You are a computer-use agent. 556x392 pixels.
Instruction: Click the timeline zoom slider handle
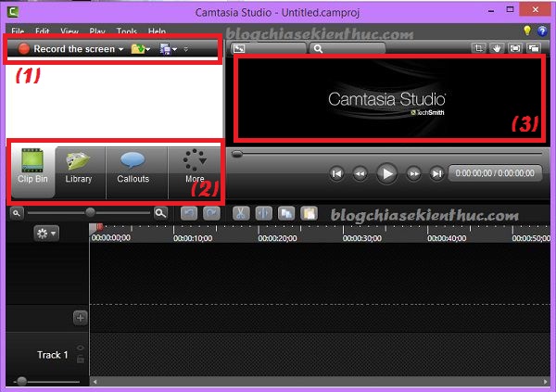click(x=90, y=212)
